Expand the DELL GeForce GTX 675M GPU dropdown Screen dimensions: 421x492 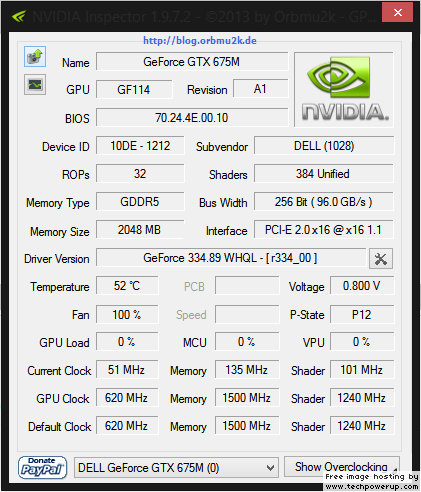tap(176, 468)
